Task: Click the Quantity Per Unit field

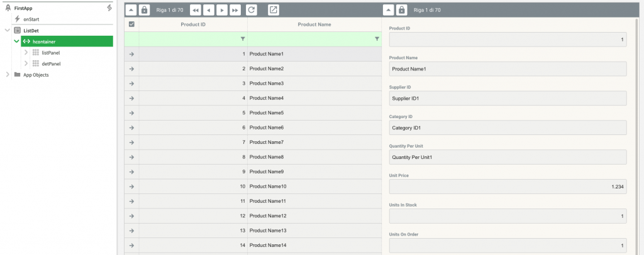Action: [508, 157]
